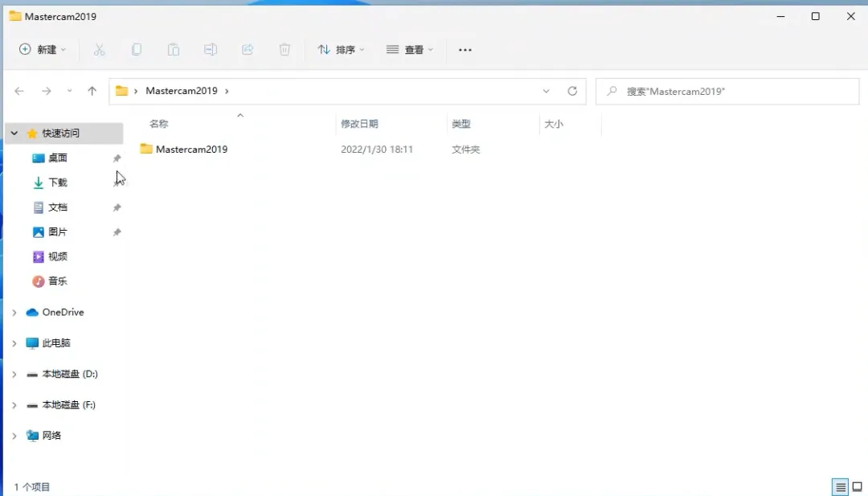Image resolution: width=868 pixels, height=496 pixels.
Task: Click the 1 个项目 status text
Action: coord(32,487)
